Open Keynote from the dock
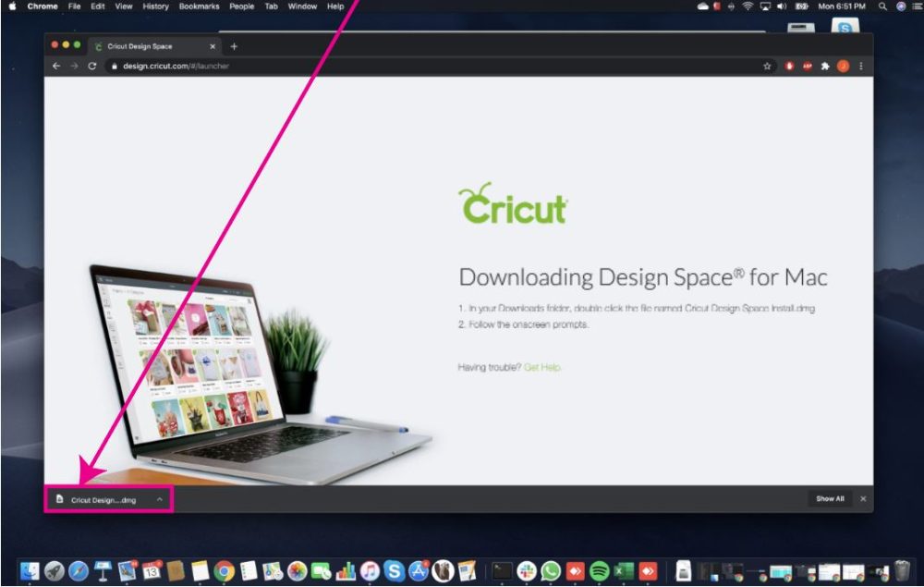 [103, 570]
